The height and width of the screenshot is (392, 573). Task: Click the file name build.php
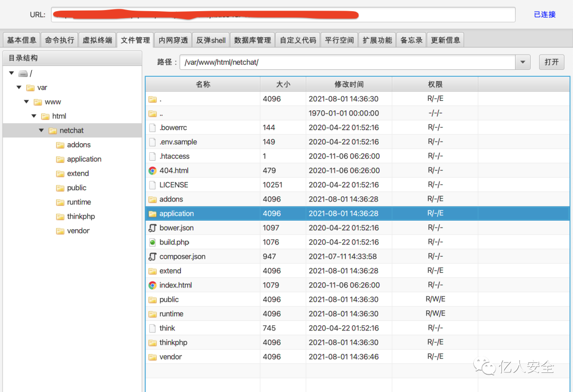tap(174, 242)
